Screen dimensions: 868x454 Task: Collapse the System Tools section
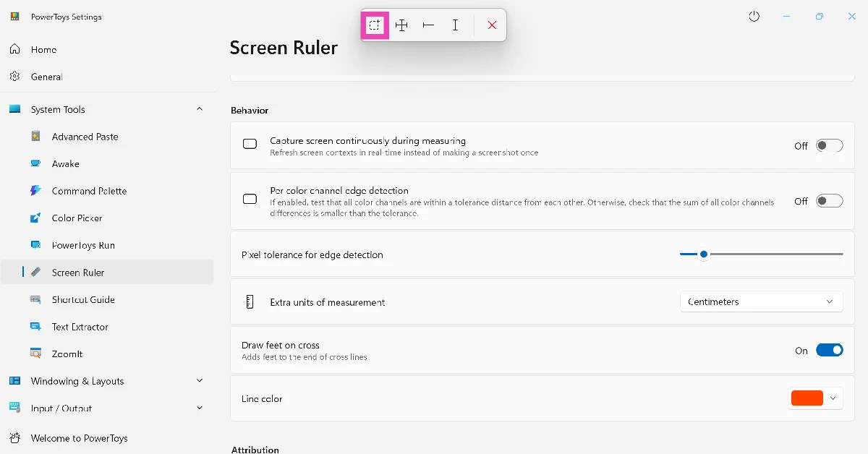pyautogui.click(x=200, y=109)
